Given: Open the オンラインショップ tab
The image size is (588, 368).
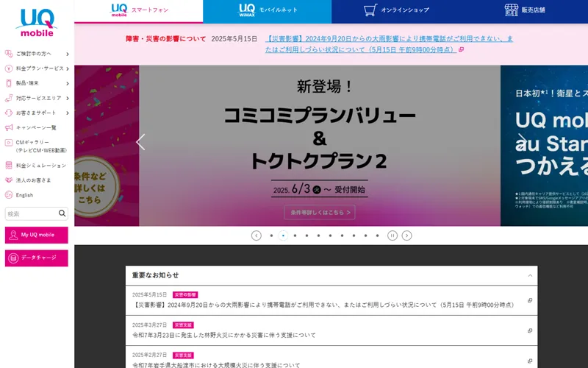Looking at the screenshot, I should coord(395,11).
